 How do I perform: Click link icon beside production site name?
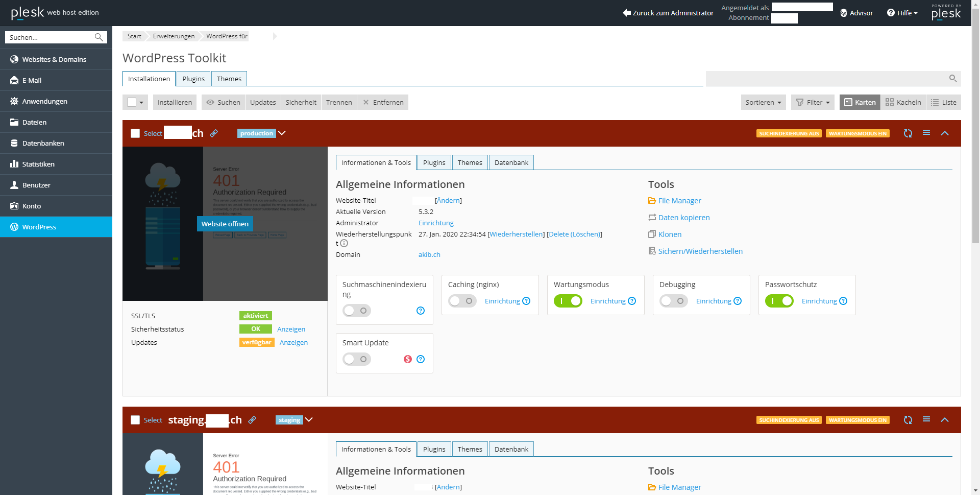point(214,133)
